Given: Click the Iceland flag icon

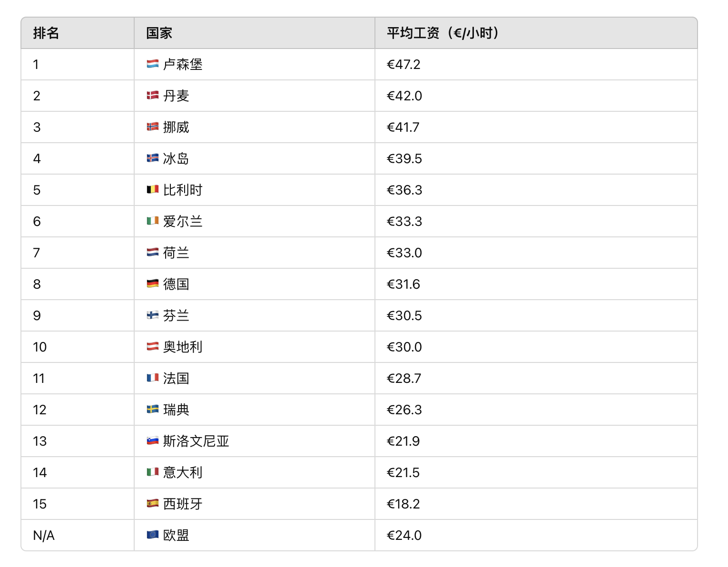Looking at the screenshot, I should click(152, 158).
